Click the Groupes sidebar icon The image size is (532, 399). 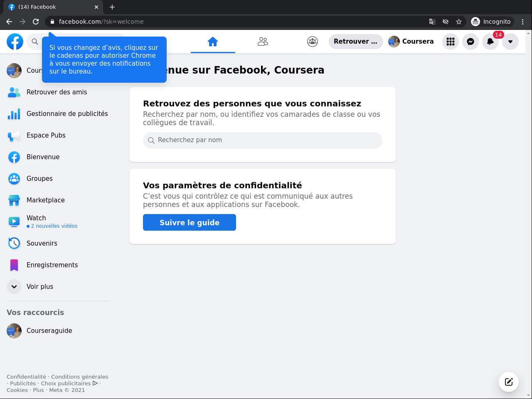pos(14,179)
